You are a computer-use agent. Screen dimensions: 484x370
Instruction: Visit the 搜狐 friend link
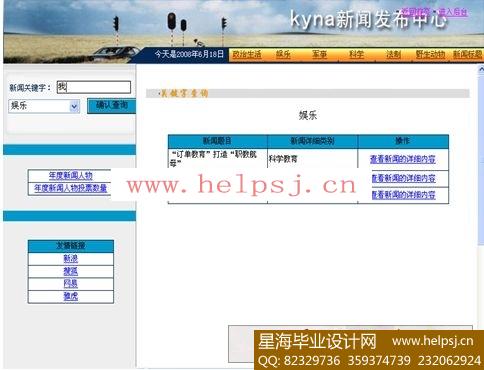pyautogui.click(x=71, y=271)
